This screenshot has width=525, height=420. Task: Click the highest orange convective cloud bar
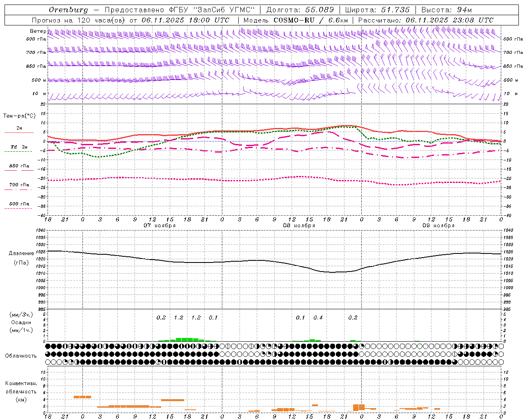coord(82,397)
